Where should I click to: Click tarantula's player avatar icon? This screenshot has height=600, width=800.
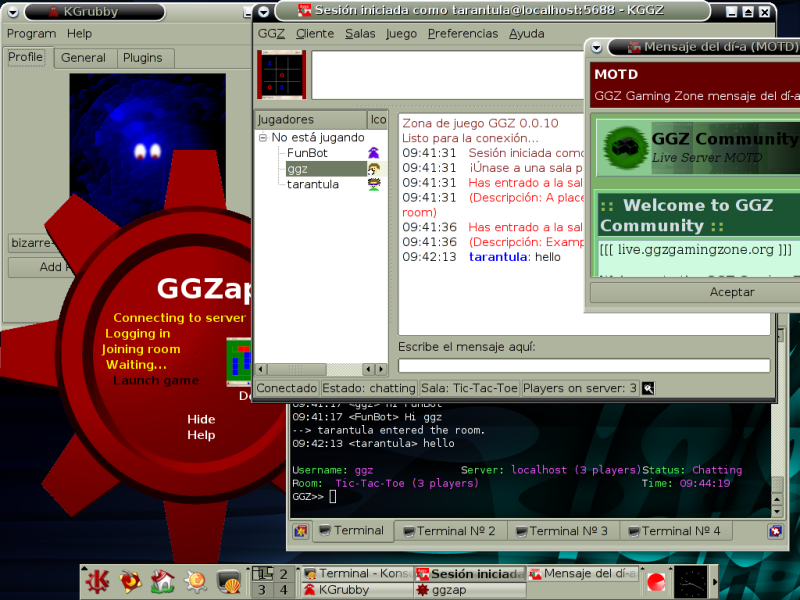coord(374,184)
